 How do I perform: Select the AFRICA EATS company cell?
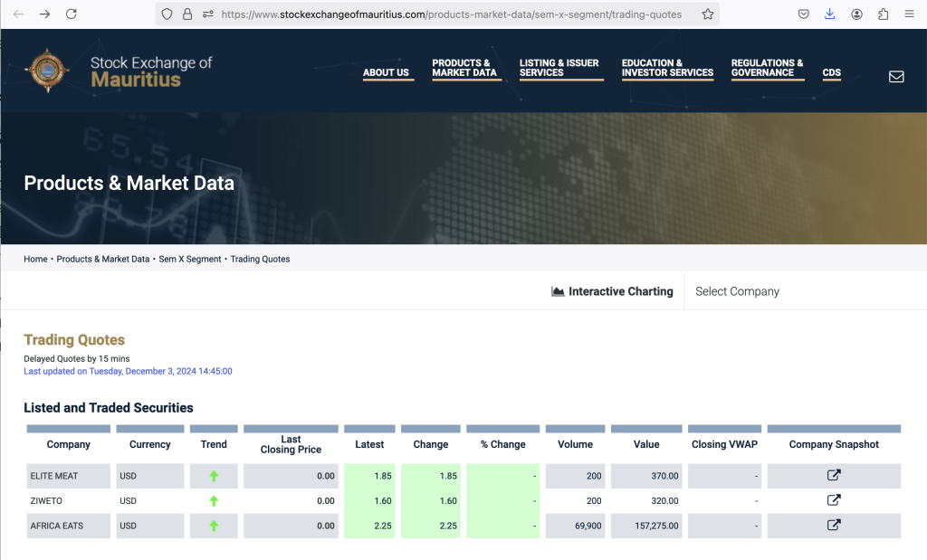coord(69,526)
